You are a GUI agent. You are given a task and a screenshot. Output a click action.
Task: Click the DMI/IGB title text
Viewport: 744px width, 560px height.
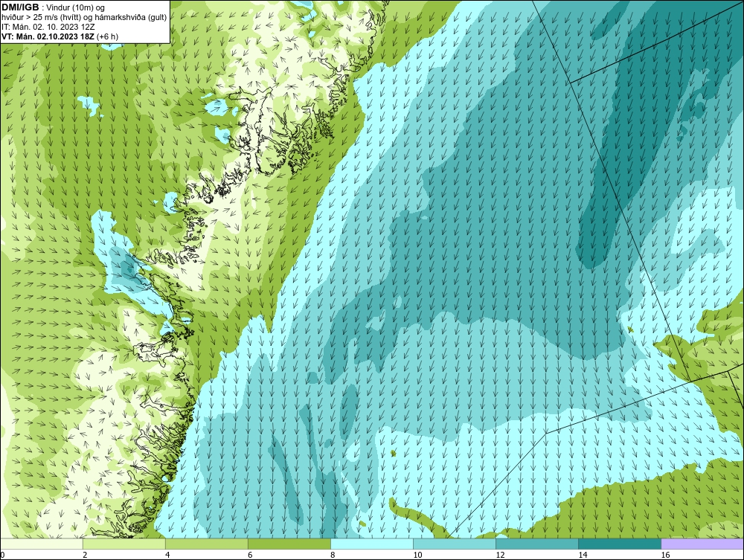pyautogui.click(x=20, y=7)
